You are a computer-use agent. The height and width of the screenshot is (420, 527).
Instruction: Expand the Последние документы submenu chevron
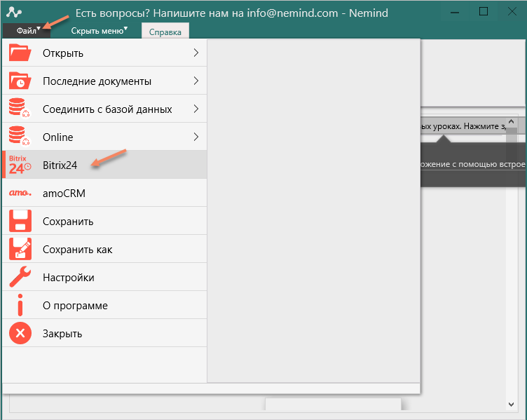coord(196,81)
